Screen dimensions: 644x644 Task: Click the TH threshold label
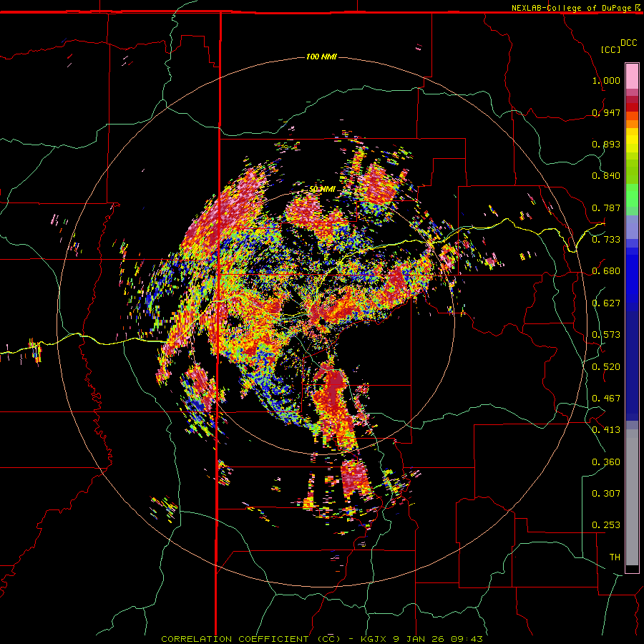pyautogui.click(x=615, y=557)
